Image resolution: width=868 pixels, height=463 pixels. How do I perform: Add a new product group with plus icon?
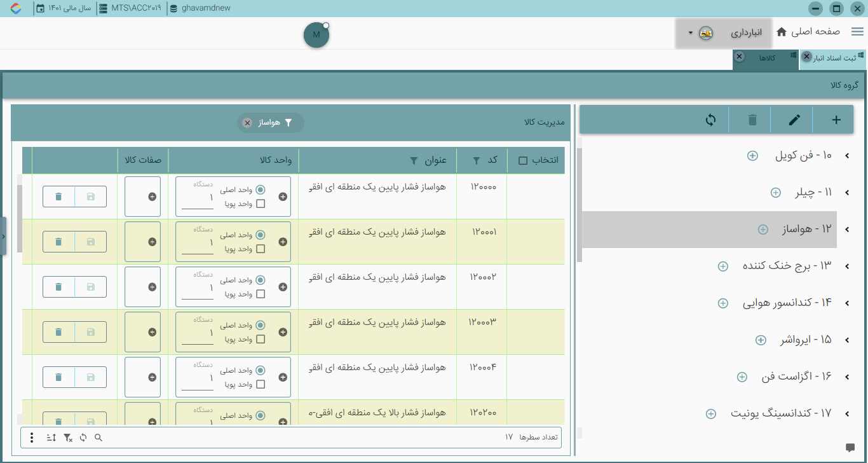pos(836,120)
